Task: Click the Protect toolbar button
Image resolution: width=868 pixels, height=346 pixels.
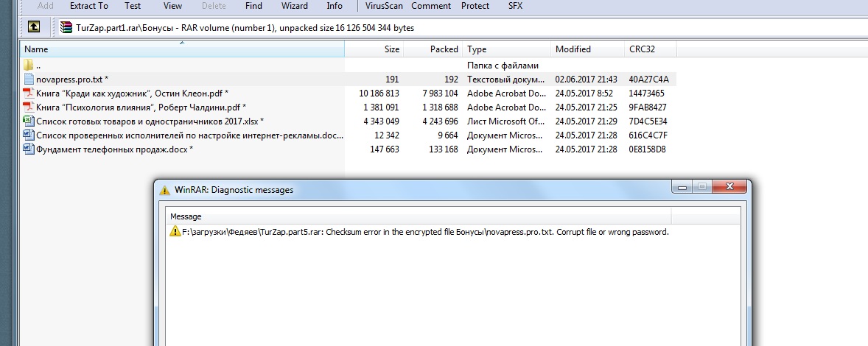Action: click(x=475, y=6)
